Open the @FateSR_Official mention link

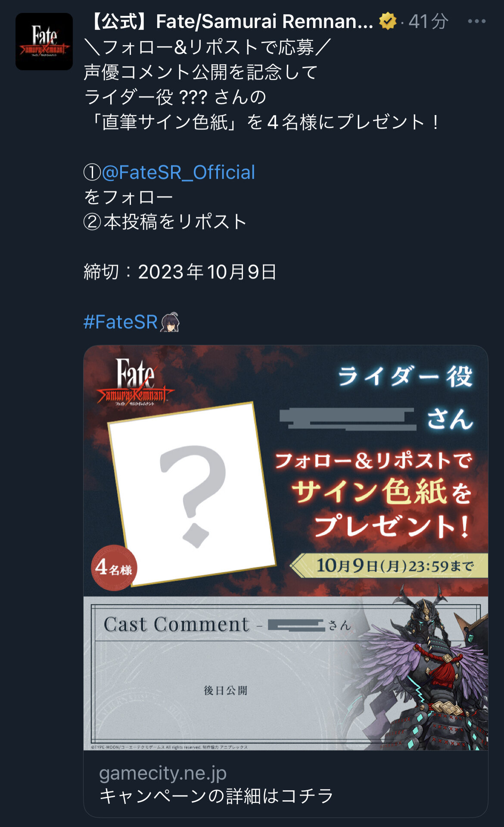click(x=178, y=172)
